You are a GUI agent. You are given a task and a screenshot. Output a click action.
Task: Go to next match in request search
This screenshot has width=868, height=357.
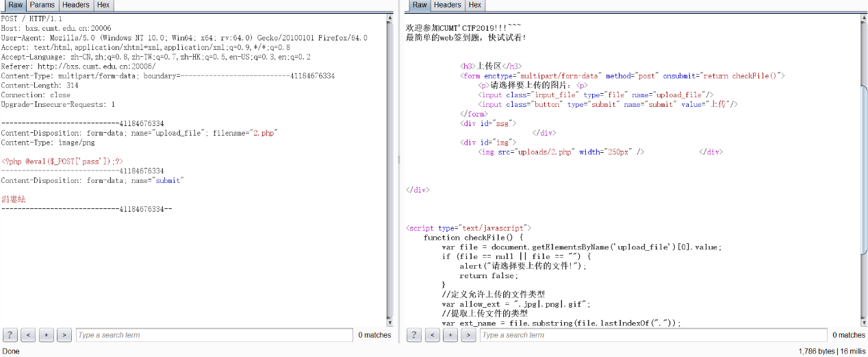(x=64, y=335)
